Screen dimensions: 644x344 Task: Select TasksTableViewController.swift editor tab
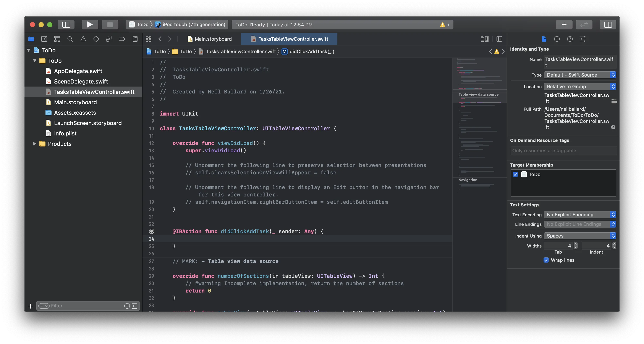pos(289,39)
